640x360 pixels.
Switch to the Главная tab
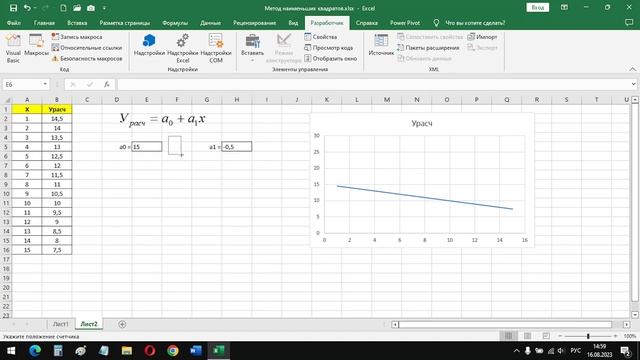(x=44, y=23)
